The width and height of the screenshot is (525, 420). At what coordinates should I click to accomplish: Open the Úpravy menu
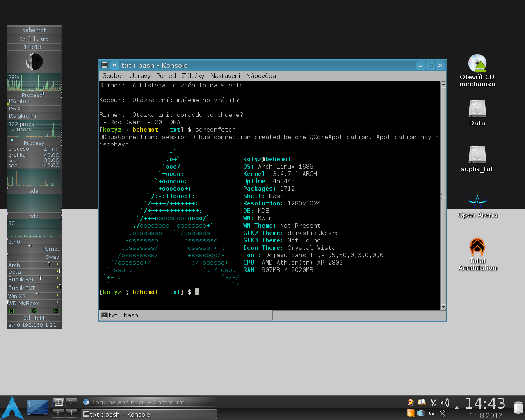140,76
